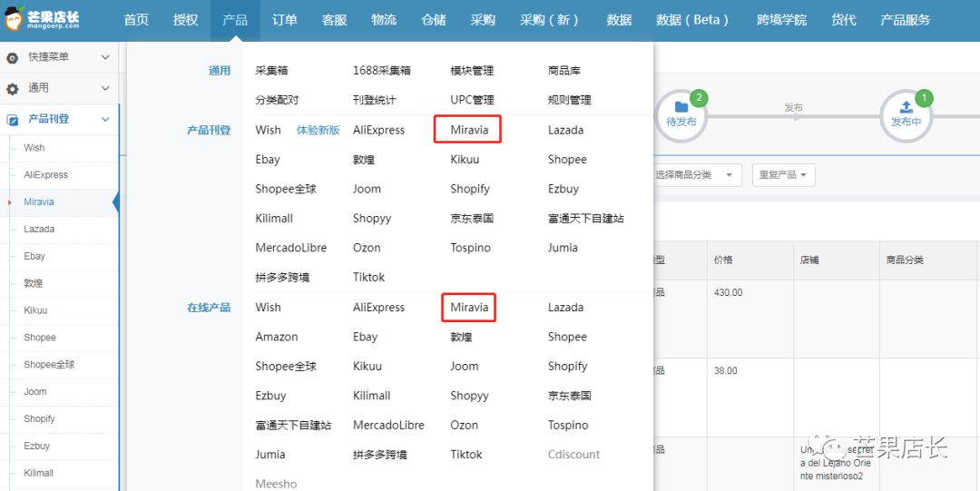Open 规则管理 under 通用
Image resolution: width=980 pixels, height=491 pixels.
(x=569, y=100)
